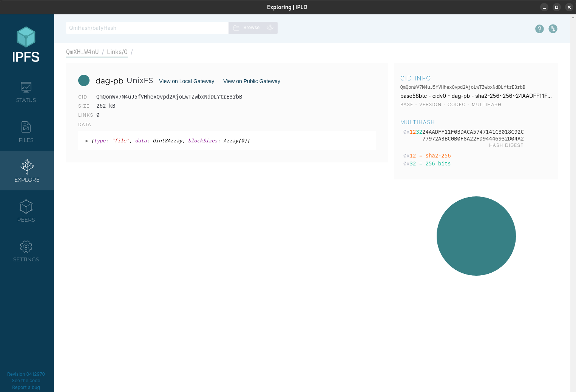Click the small teal dag-pb node dot
Image resolution: width=576 pixels, height=392 pixels.
[84, 80]
